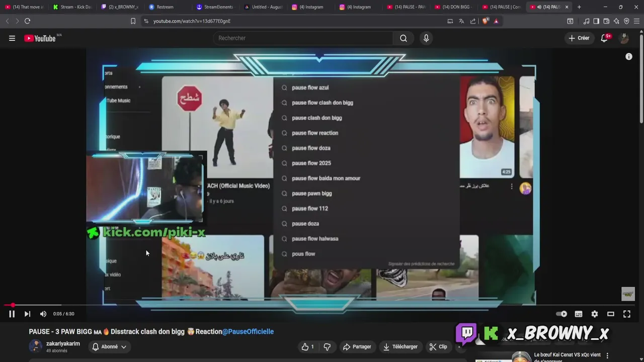Open the tab search toolbar icon
This screenshot has width=644, height=362.
(570, 21)
